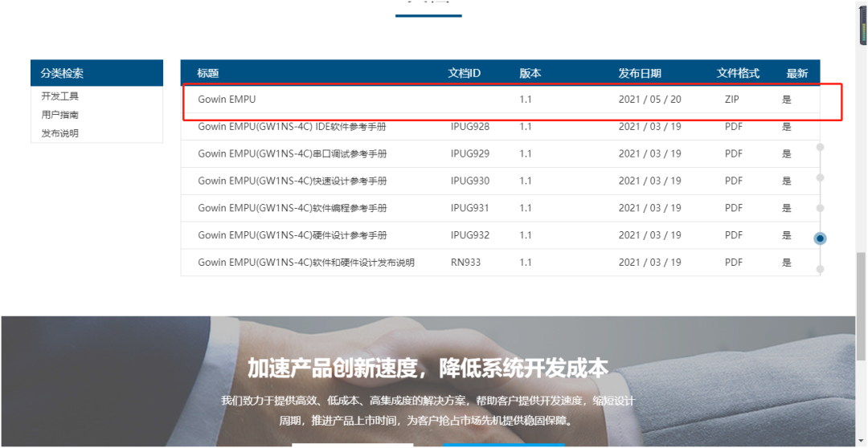The image size is (868, 448).
Task: Open the 软件和硬件设计发布说明 document
Action: 306,263
